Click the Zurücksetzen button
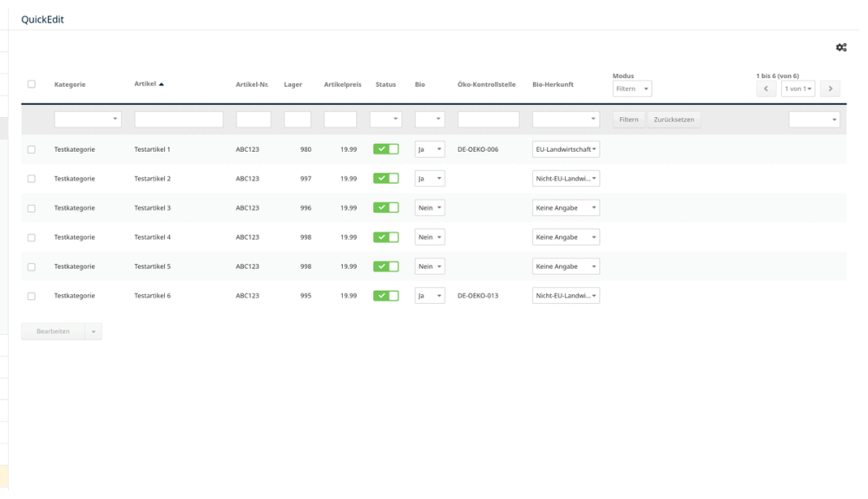Viewport: 868px width, 499px height. [674, 120]
